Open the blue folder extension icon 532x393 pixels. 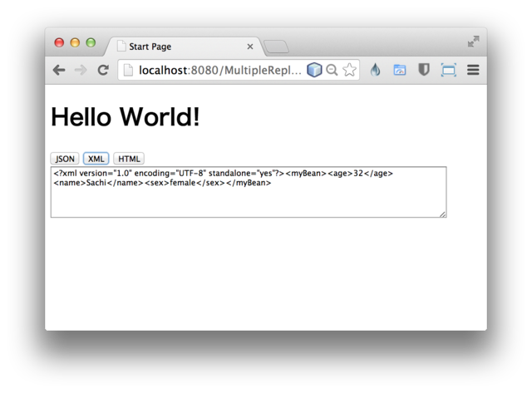pyautogui.click(x=400, y=71)
